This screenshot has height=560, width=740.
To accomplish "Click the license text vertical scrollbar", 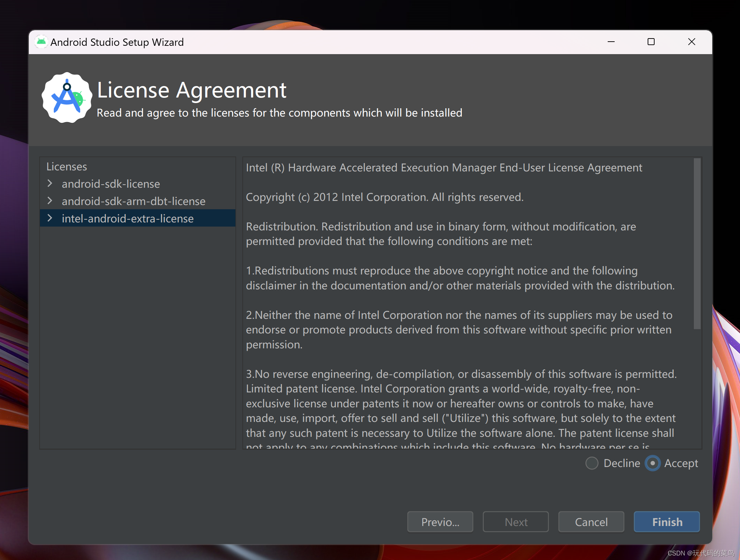I will point(697,243).
